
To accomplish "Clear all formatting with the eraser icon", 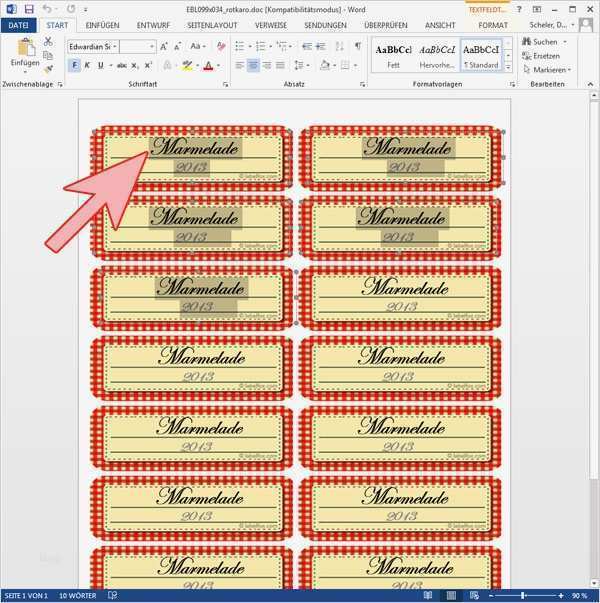I will (221, 47).
